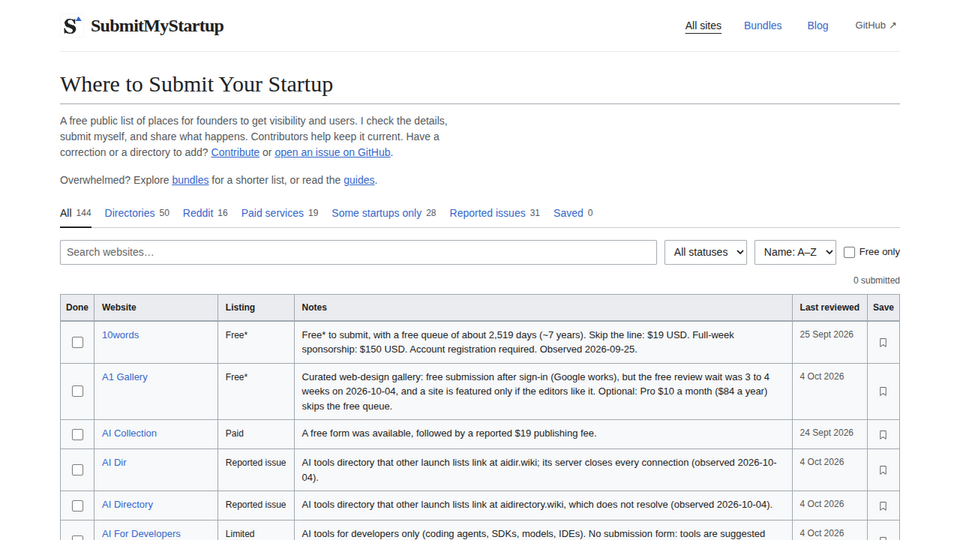Check the AI Directory done box
960x540 pixels.
(x=77, y=506)
